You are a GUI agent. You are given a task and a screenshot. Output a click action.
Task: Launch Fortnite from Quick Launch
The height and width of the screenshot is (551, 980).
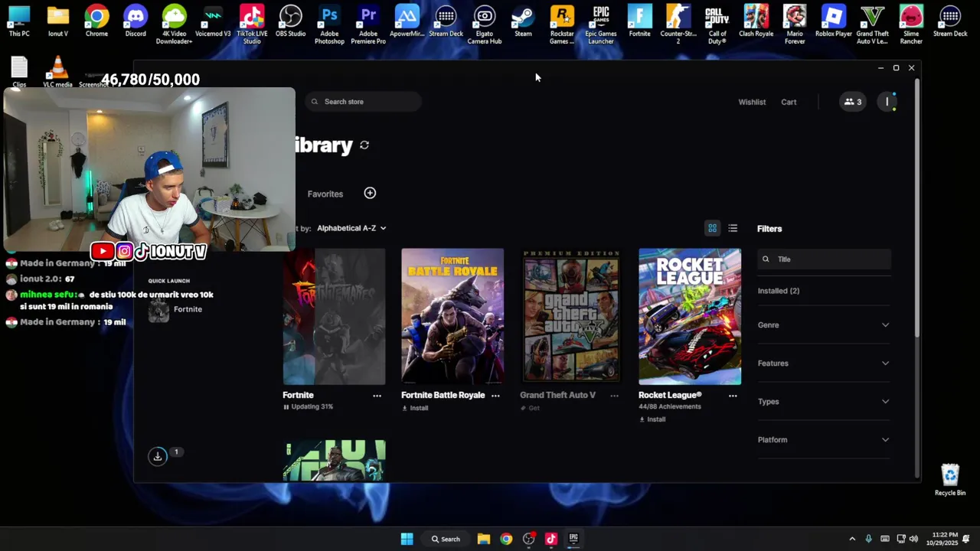click(176, 309)
